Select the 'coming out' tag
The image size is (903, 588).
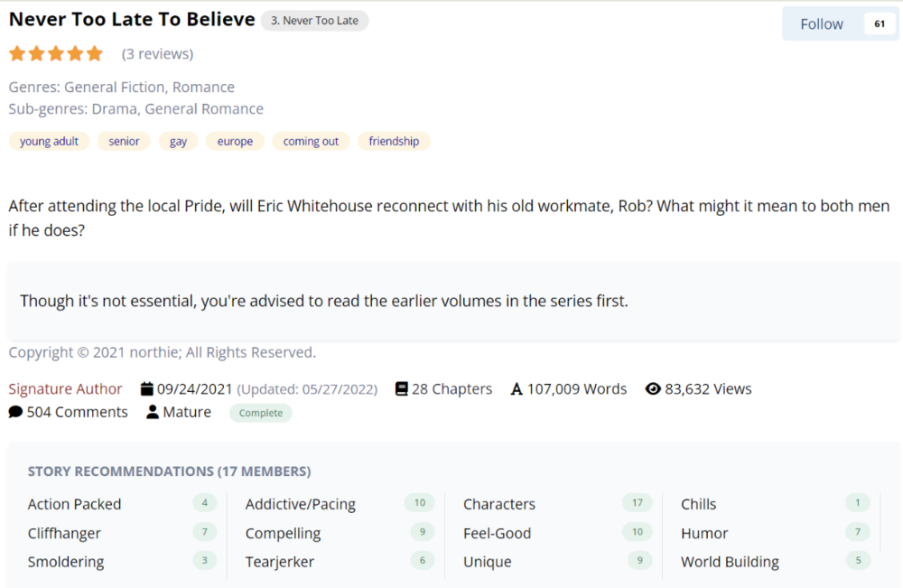311,142
